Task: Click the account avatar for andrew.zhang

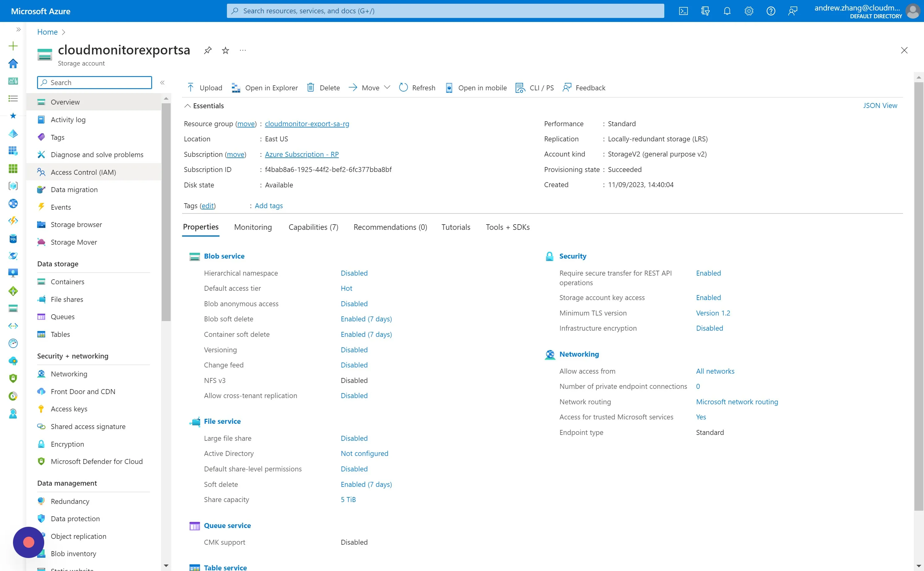Action: point(913,11)
